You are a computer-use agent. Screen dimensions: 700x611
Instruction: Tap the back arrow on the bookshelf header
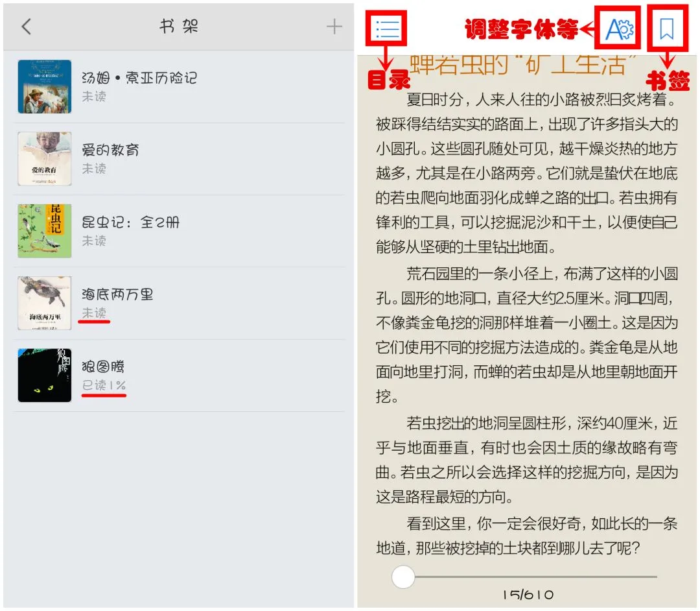[x=27, y=27]
